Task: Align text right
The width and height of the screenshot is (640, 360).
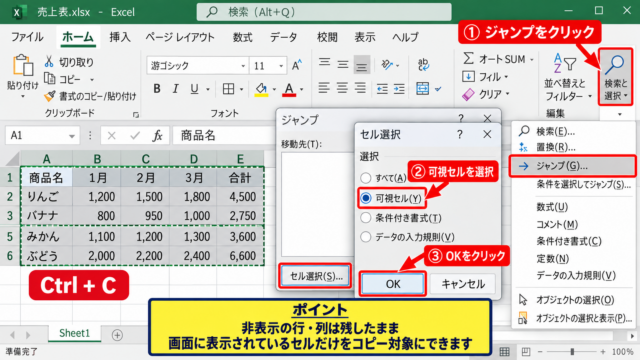Action: click(x=361, y=88)
